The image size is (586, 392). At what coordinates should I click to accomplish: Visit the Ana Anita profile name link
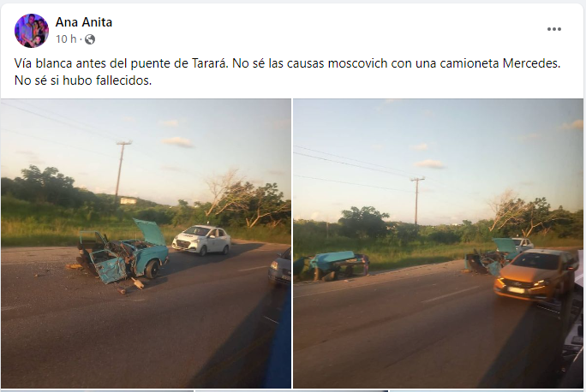(84, 22)
